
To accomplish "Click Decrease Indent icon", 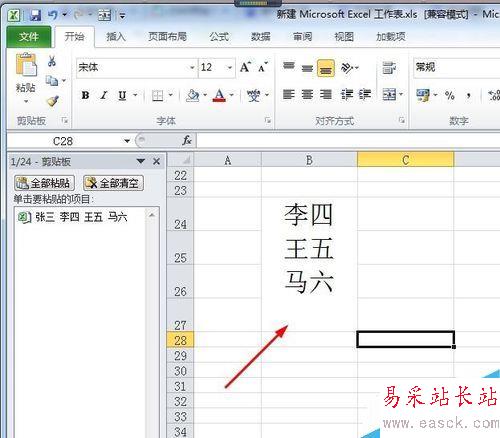I will click(347, 95).
